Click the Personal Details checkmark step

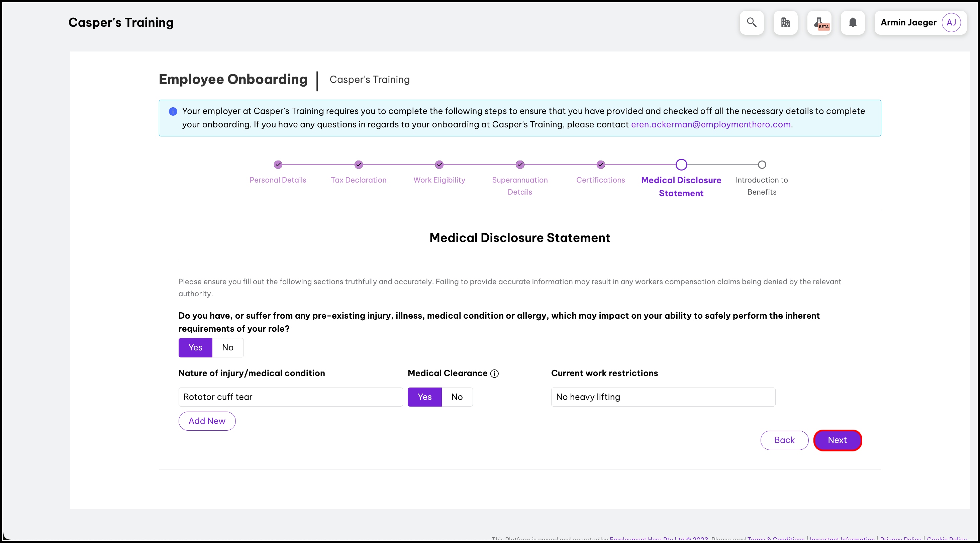click(278, 165)
